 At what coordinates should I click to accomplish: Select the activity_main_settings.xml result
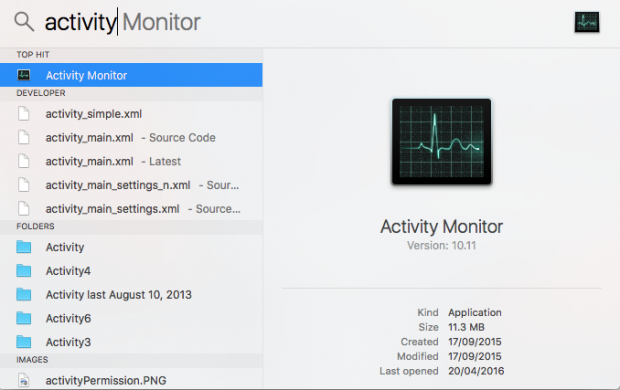coord(131,208)
